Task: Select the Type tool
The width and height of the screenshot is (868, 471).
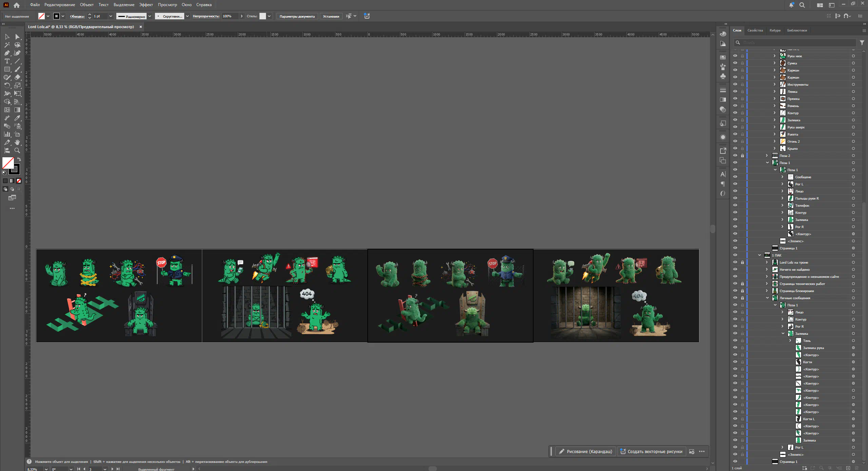Action: (7, 61)
